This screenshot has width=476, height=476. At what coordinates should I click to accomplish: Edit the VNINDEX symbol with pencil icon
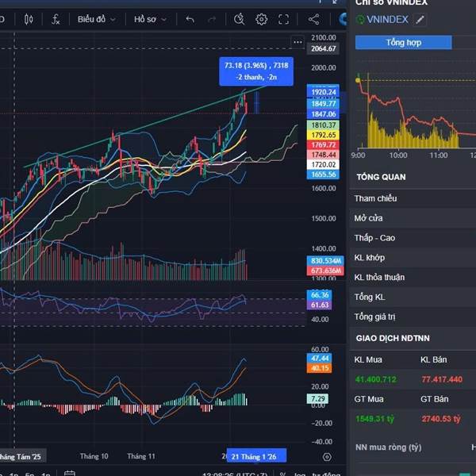(420, 20)
